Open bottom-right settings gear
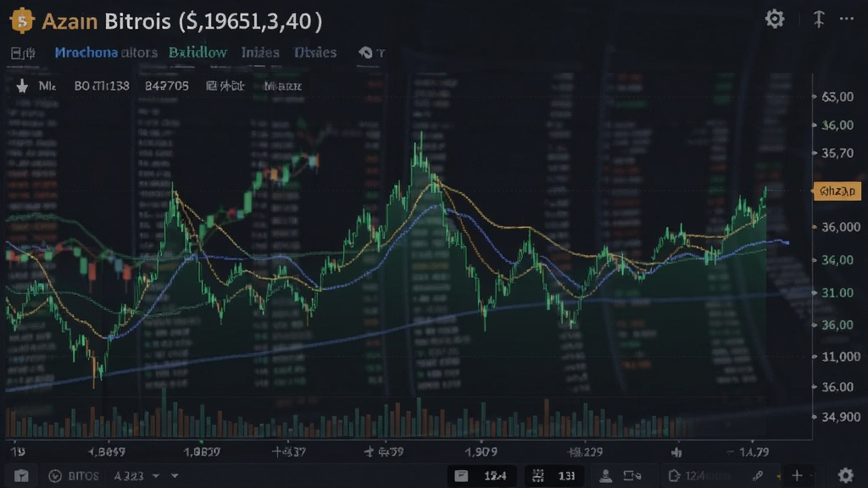This screenshot has height=488, width=868. click(845, 475)
